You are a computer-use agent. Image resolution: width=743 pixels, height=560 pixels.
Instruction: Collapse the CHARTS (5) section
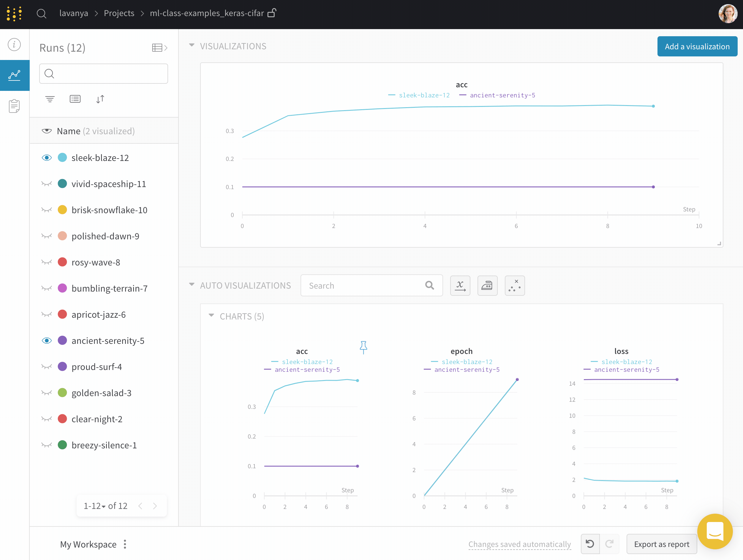pos(211,315)
